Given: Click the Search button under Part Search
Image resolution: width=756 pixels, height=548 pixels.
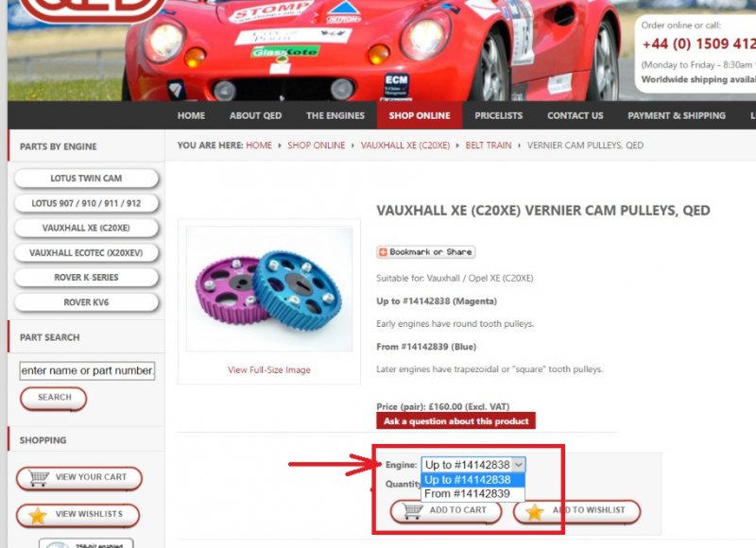Looking at the screenshot, I should pos(54,398).
